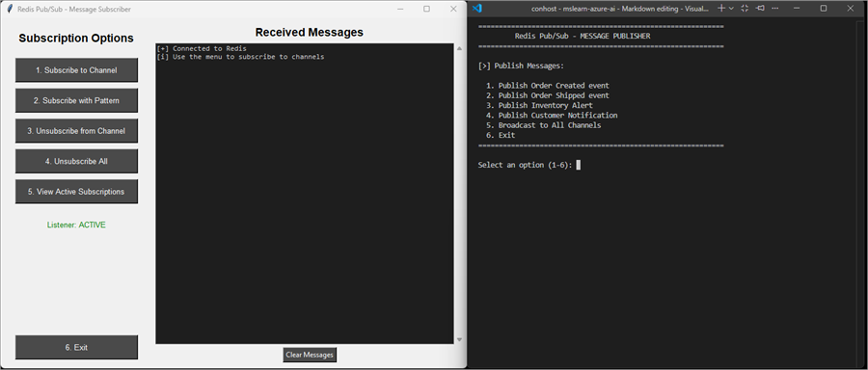This screenshot has height=370, width=868.
Task: Click the VS Code logo icon
Action: (477, 9)
